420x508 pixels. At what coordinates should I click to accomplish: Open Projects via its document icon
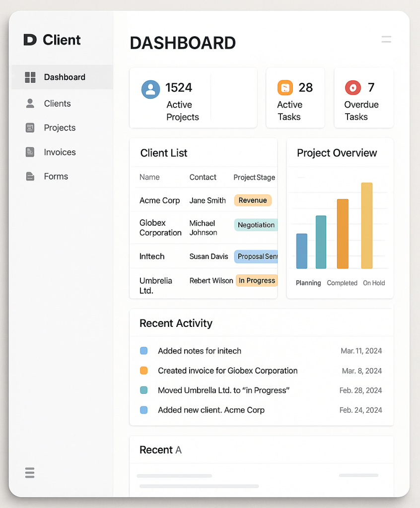click(x=30, y=127)
